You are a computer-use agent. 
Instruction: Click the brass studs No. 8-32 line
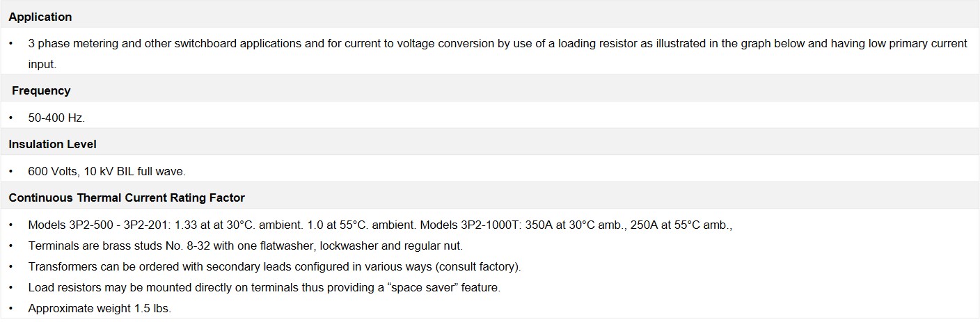pos(246,245)
